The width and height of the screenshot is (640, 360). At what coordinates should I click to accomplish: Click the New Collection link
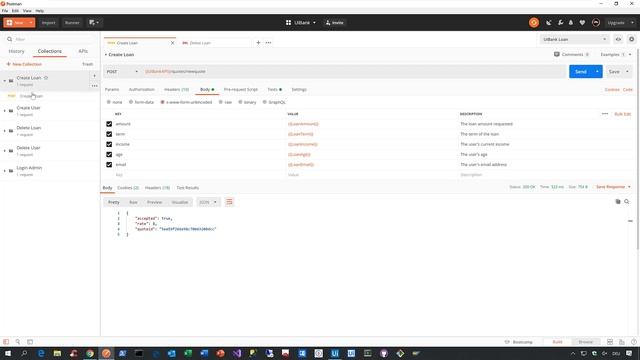(x=24, y=64)
